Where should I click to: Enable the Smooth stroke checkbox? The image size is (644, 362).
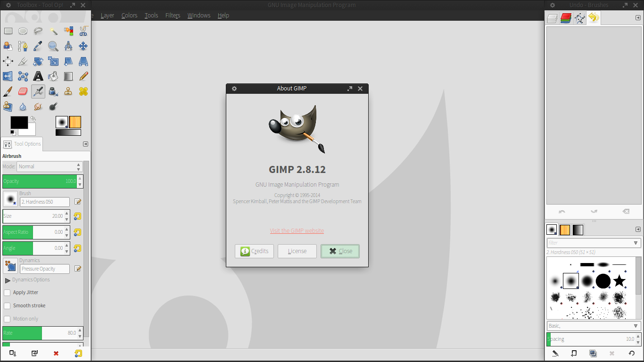pyautogui.click(x=7, y=306)
